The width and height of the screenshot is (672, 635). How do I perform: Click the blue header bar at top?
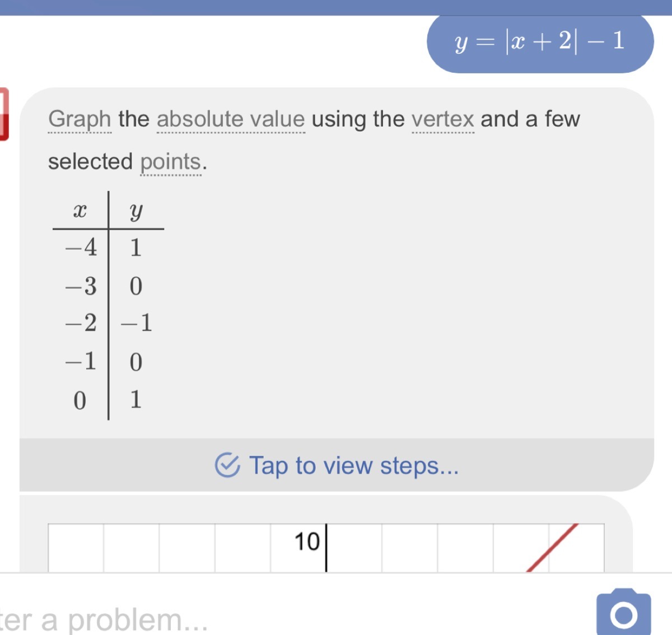point(336,7)
